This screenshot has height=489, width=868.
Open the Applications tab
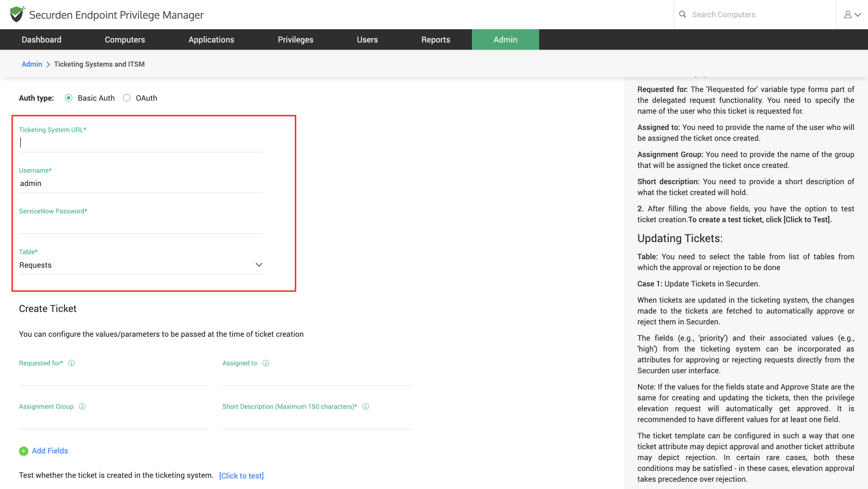click(211, 39)
